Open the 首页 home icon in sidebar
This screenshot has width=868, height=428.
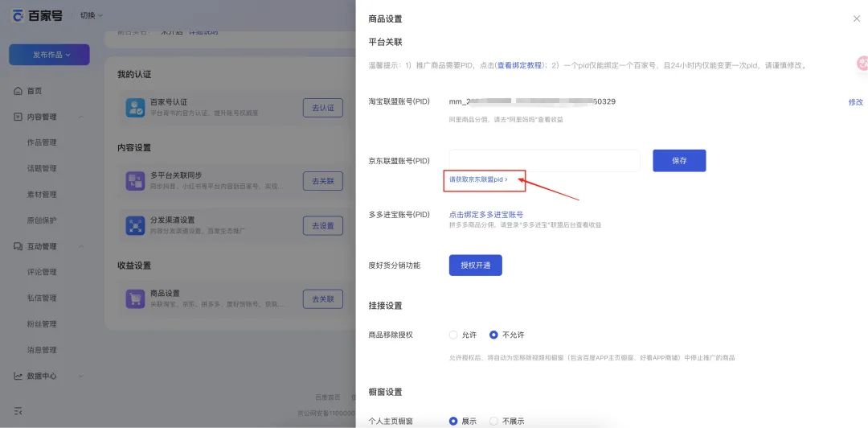(18, 91)
